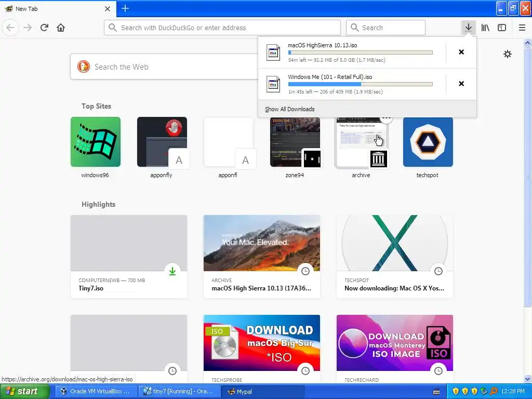
Task: Click the toolbar Search box
Action: click(x=386, y=28)
